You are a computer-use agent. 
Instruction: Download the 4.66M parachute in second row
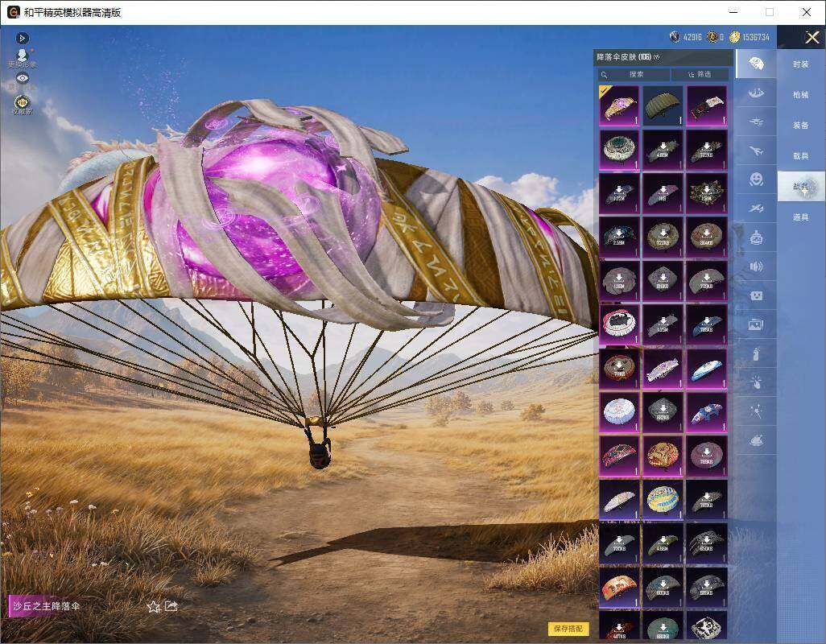(663, 150)
